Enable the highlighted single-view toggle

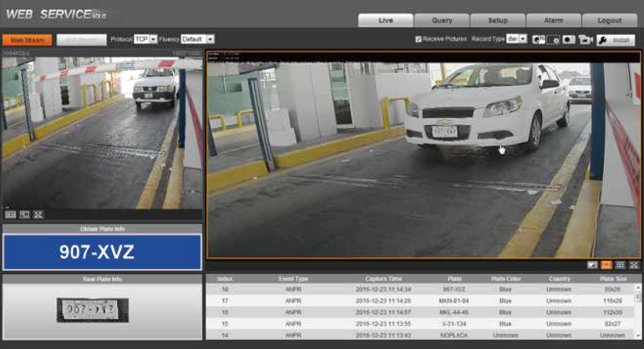click(607, 265)
